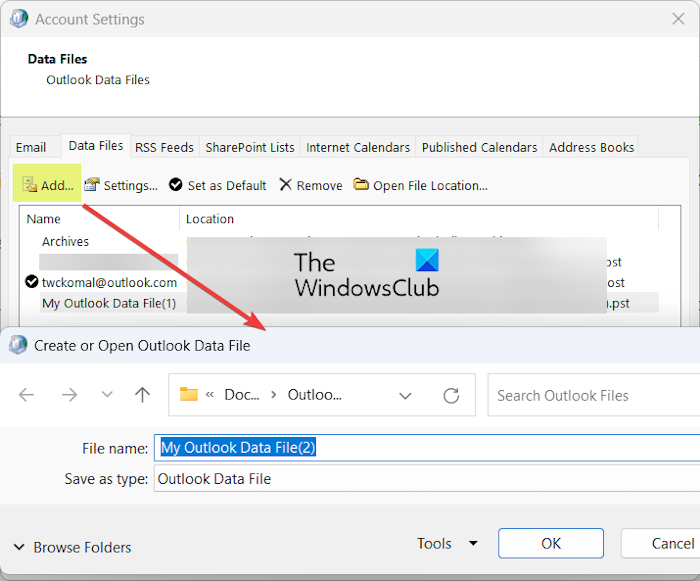The image size is (700, 581).
Task: Select My Outlook Data File(1) row
Action: (109, 303)
